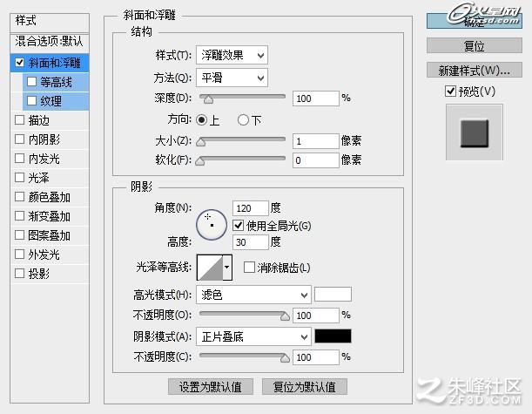Click the 不透明度(C) shadow opacity slider handle
The image size is (532, 414).
pyautogui.click(x=285, y=358)
